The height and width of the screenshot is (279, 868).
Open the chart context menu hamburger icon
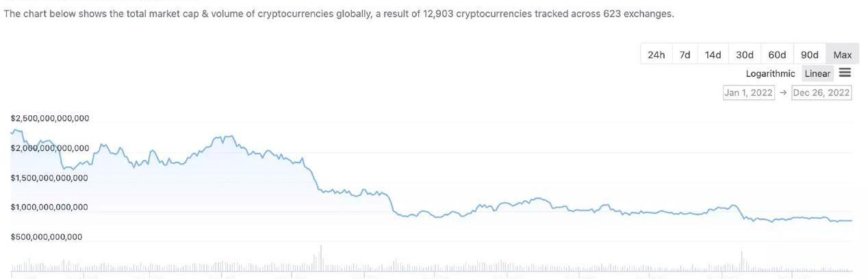(x=845, y=73)
